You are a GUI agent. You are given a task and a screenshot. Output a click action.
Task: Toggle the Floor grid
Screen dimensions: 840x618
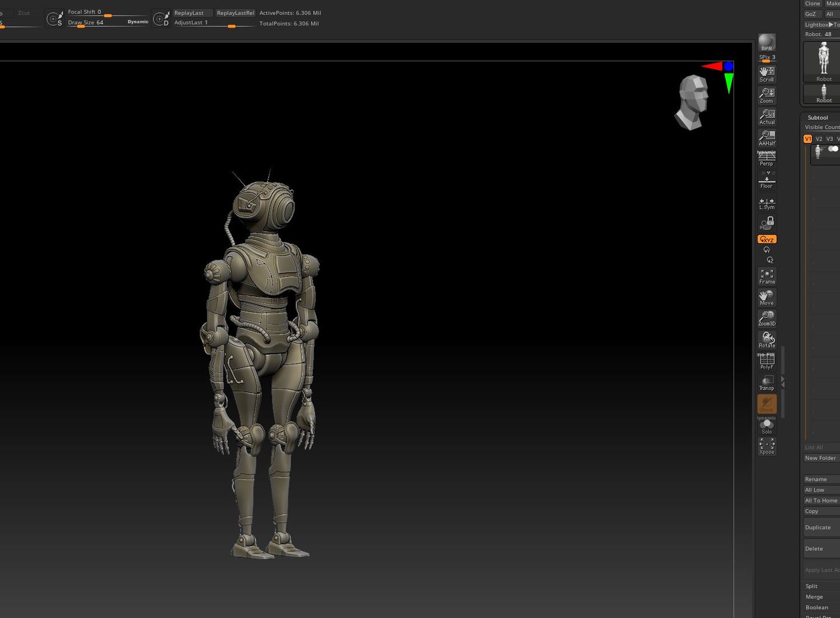click(x=767, y=180)
